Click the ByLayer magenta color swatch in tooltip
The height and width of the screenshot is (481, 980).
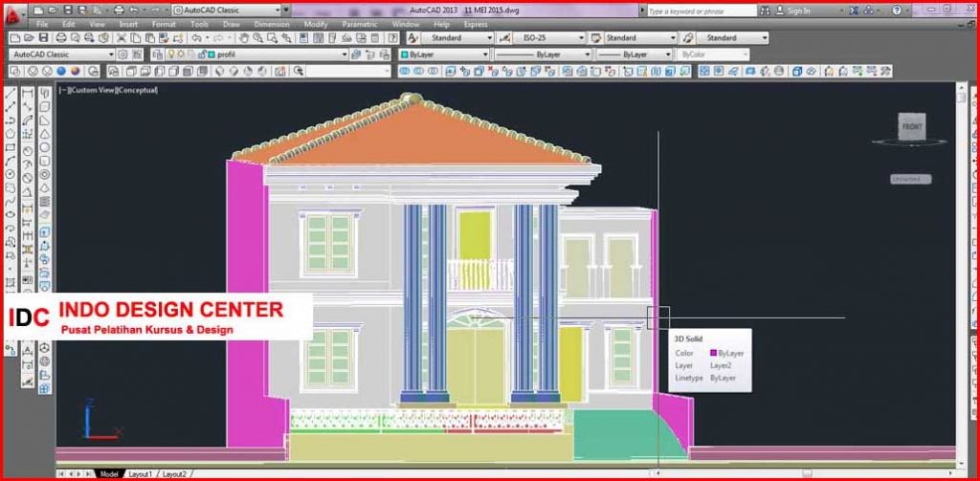(713, 353)
